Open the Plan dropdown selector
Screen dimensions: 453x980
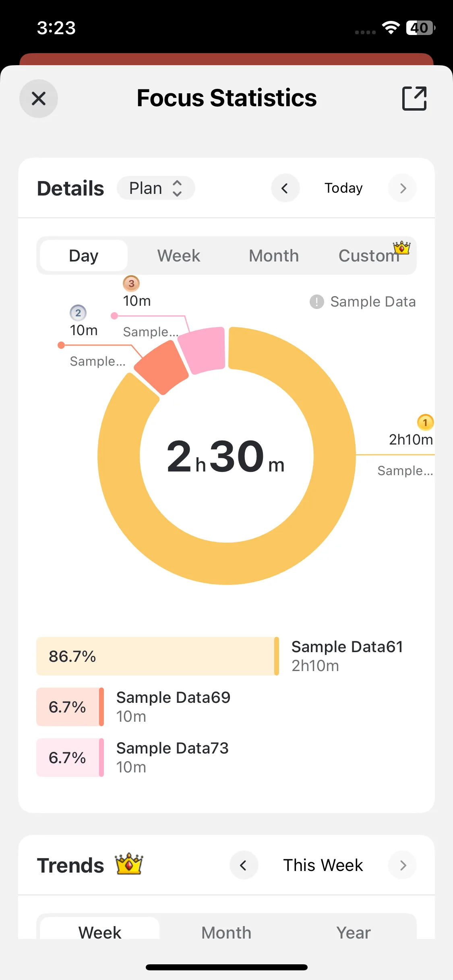(156, 188)
